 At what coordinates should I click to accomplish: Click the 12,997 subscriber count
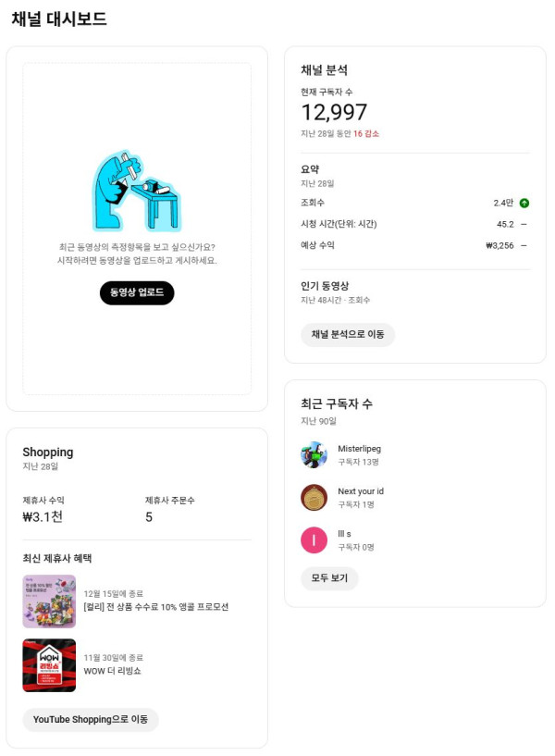pyautogui.click(x=334, y=112)
